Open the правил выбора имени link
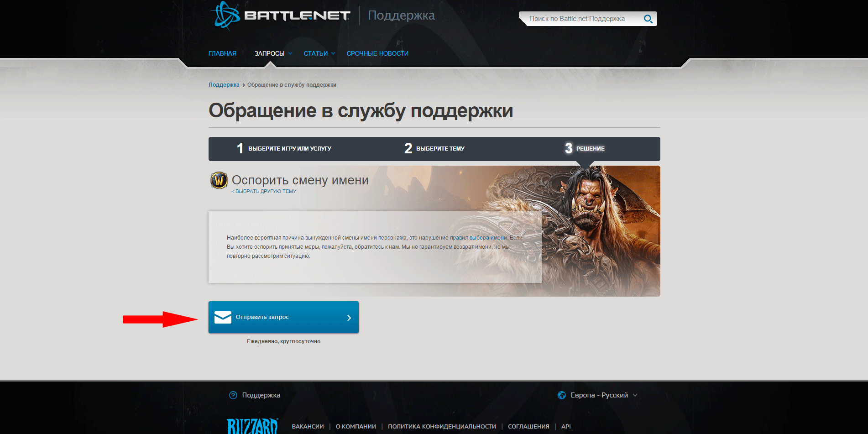The height and width of the screenshot is (434, 868). coord(478,238)
